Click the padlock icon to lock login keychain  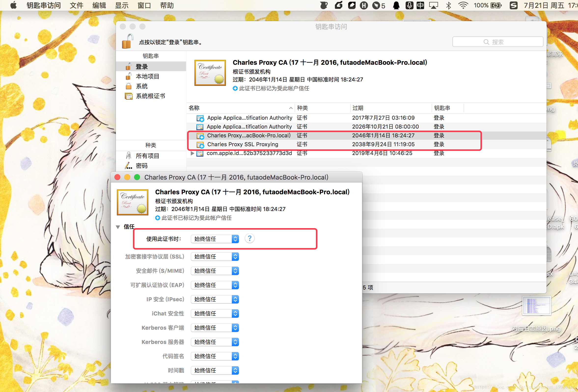tap(127, 41)
